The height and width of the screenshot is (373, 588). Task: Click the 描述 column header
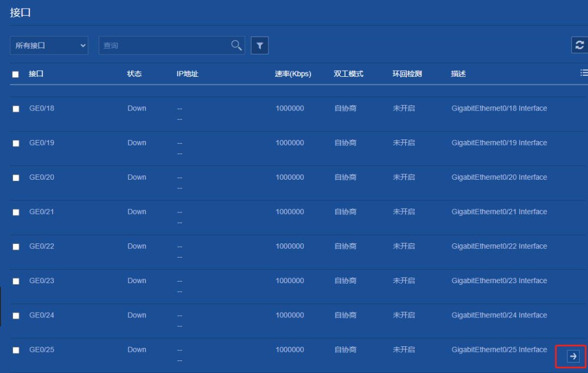(458, 74)
